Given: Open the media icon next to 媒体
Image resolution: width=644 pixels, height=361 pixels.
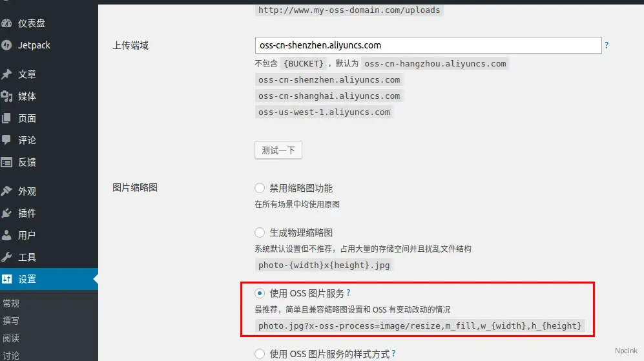Looking at the screenshot, I should coord(6,96).
